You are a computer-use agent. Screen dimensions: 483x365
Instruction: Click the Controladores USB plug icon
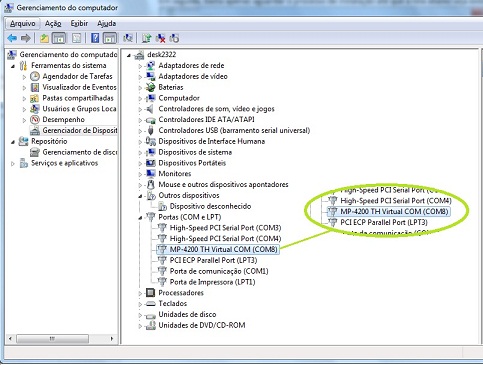coord(151,130)
